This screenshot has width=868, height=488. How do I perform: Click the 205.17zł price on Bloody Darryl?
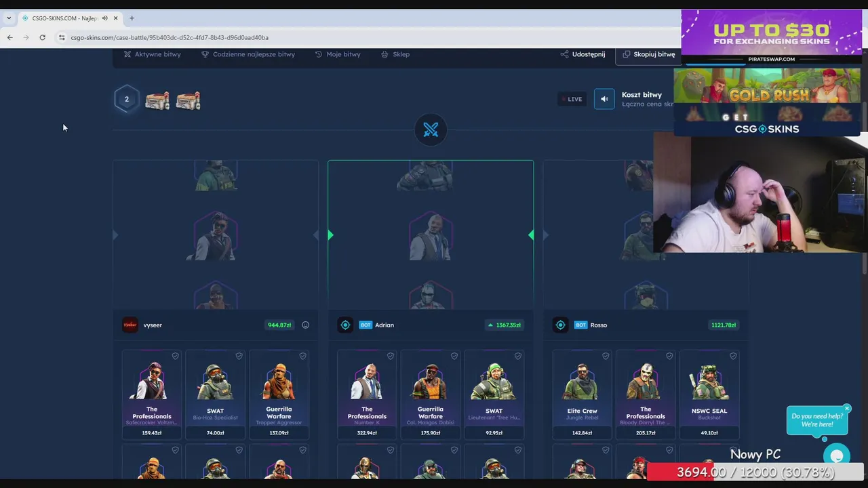646,433
